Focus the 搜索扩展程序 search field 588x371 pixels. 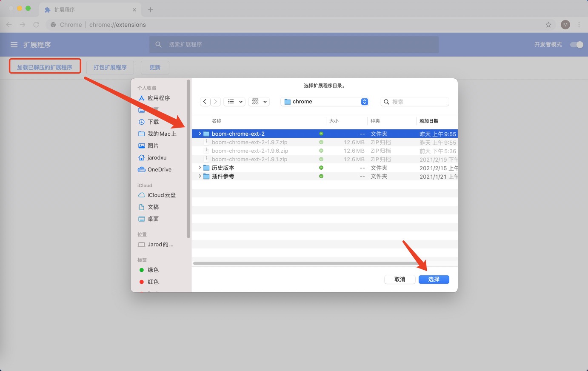[x=294, y=44]
